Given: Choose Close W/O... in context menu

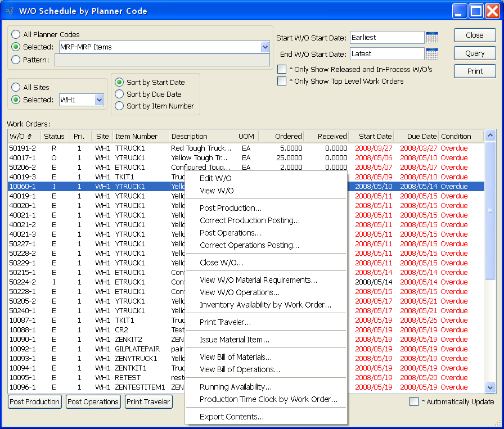Looking at the screenshot, I should [221, 263].
